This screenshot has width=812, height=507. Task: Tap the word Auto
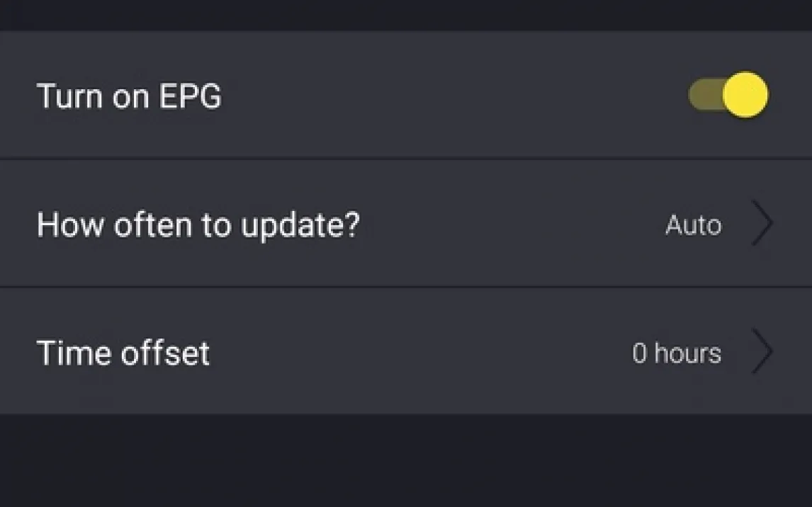click(x=693, y=225)
